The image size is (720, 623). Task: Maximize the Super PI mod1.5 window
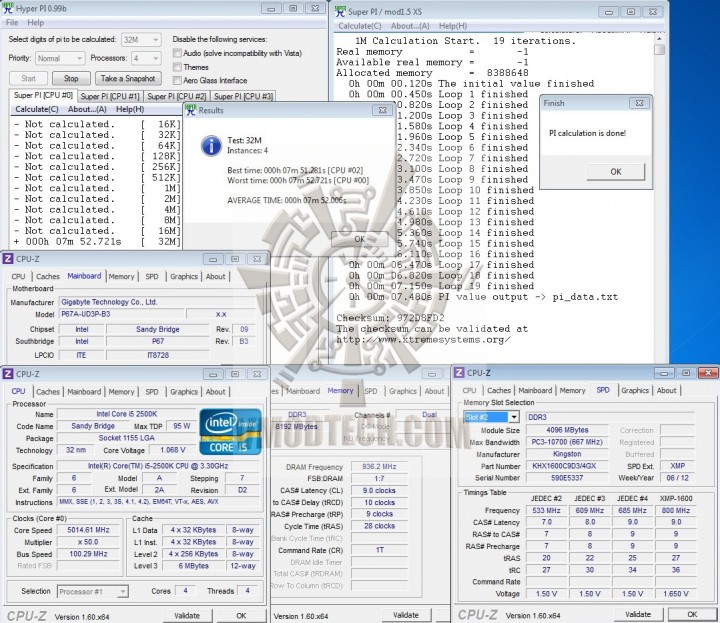[631, 11]
